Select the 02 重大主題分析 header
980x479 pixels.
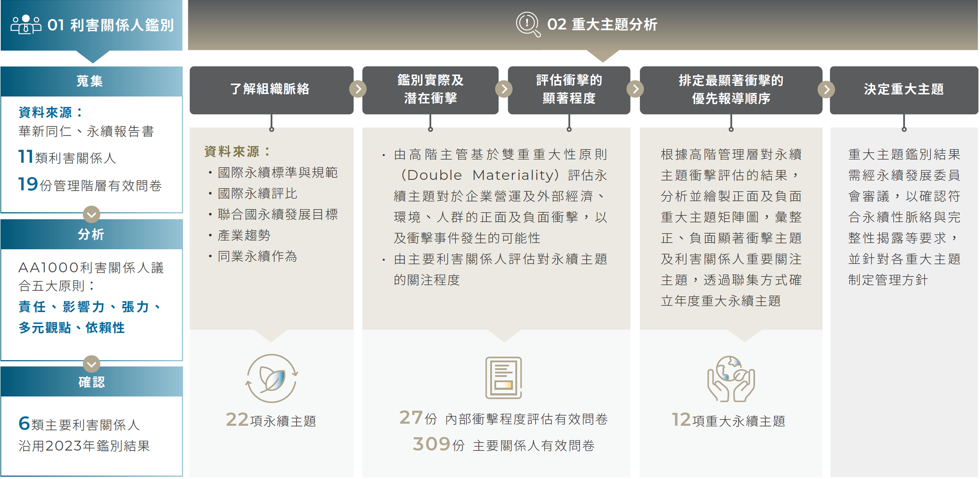[x=583, y=25]
